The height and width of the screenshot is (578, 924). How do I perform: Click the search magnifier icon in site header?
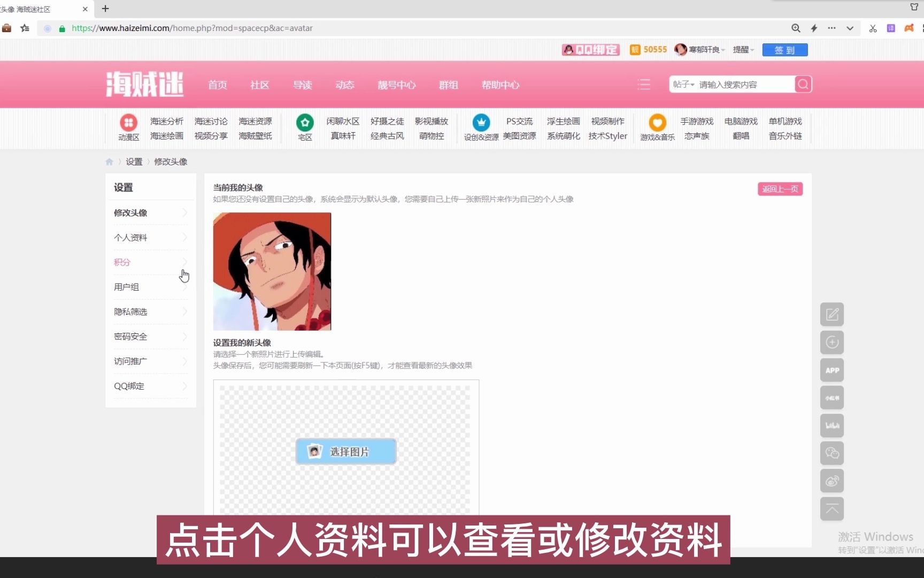[x=803, y=84]
